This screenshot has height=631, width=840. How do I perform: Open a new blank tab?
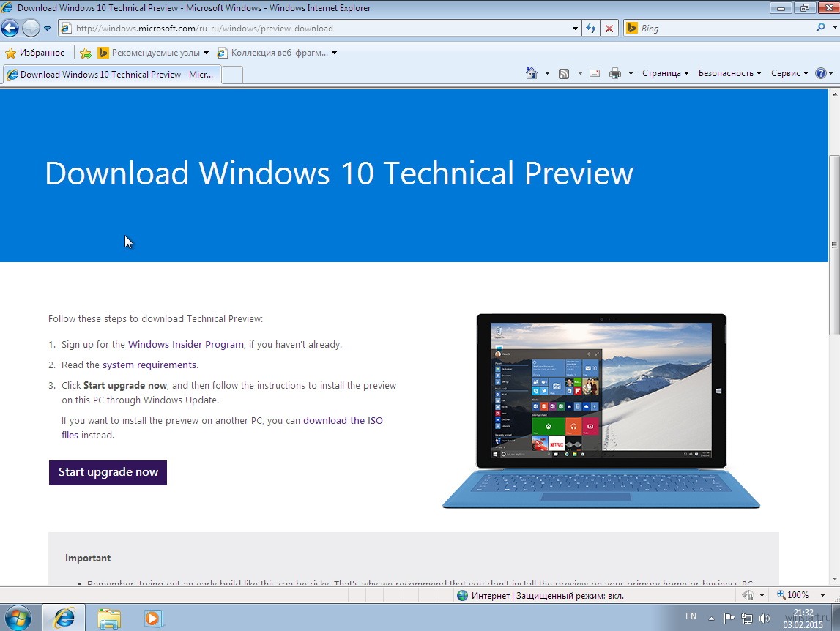click(232, 75)
